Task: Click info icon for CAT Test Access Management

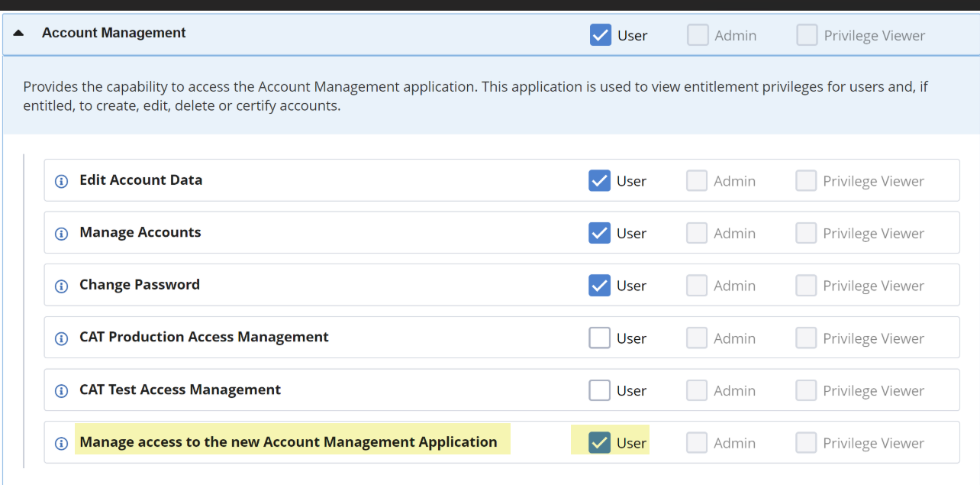Action: click(x=62, y=391)
